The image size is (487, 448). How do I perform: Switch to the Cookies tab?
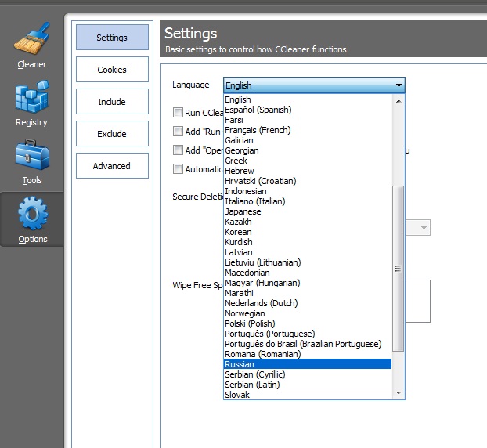pyautogui.click(x=112, y=69)
